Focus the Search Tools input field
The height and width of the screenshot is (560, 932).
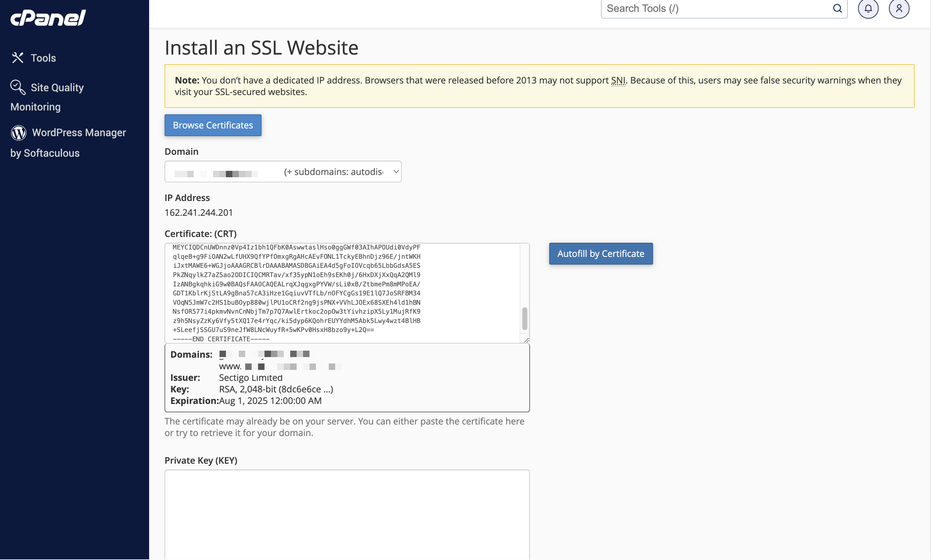point(716,8)
